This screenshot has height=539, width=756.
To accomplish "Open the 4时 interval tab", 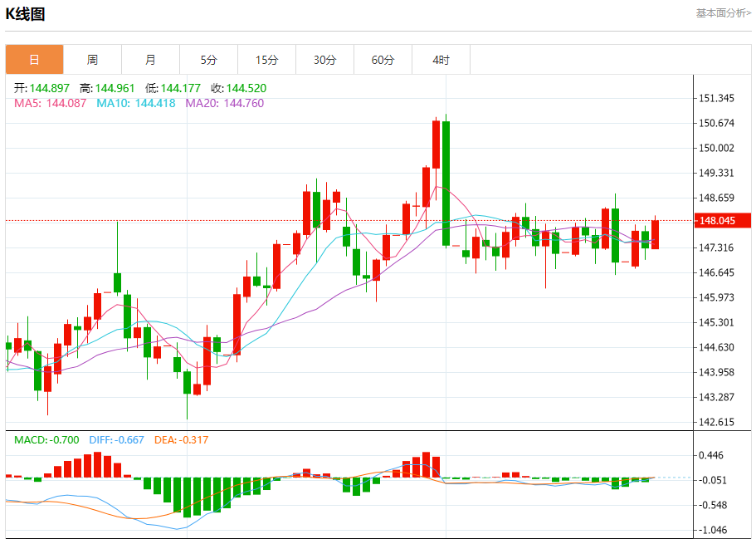I will point(441,60).
